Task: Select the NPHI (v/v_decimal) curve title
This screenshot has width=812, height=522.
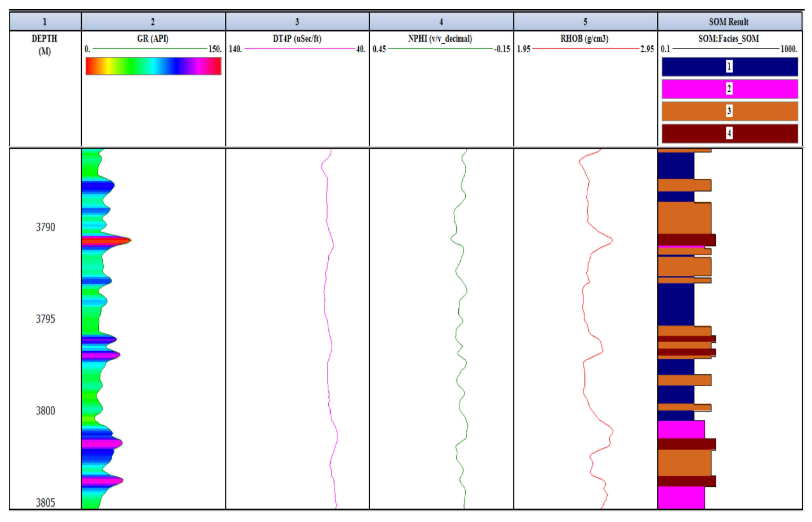Action: coord(440,39)
